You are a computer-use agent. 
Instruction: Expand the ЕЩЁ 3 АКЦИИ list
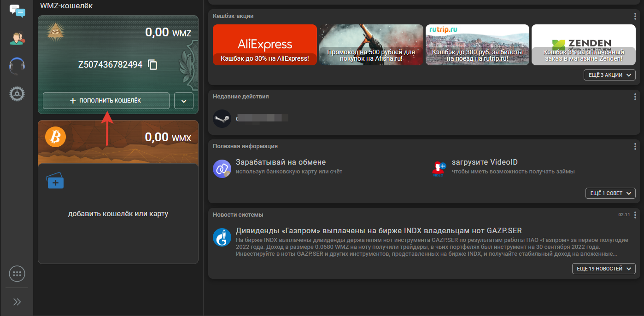click(x=609, y=75)
